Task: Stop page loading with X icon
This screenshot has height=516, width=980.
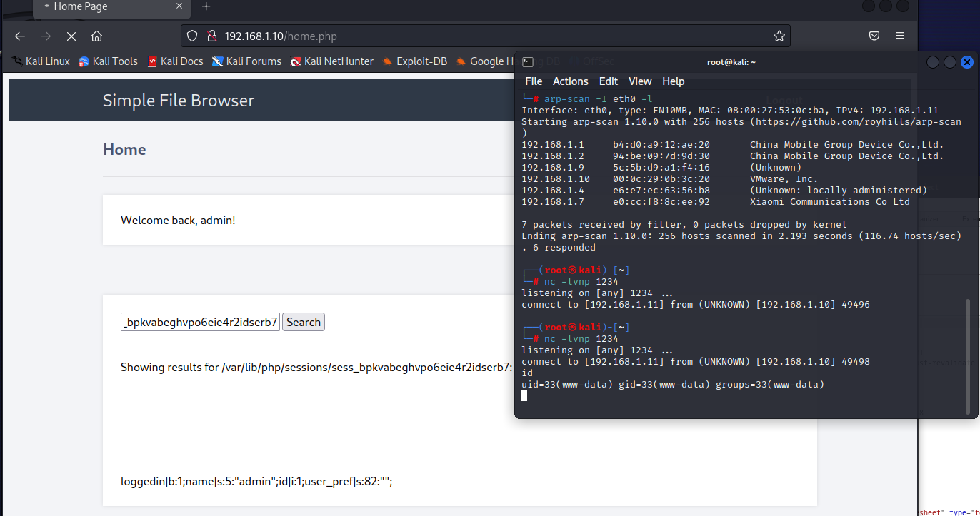Action: coord(71,36)
